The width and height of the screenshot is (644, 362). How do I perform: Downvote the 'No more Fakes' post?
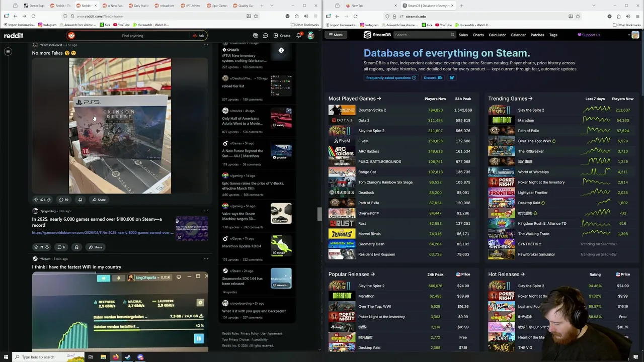tap(48, 200)
